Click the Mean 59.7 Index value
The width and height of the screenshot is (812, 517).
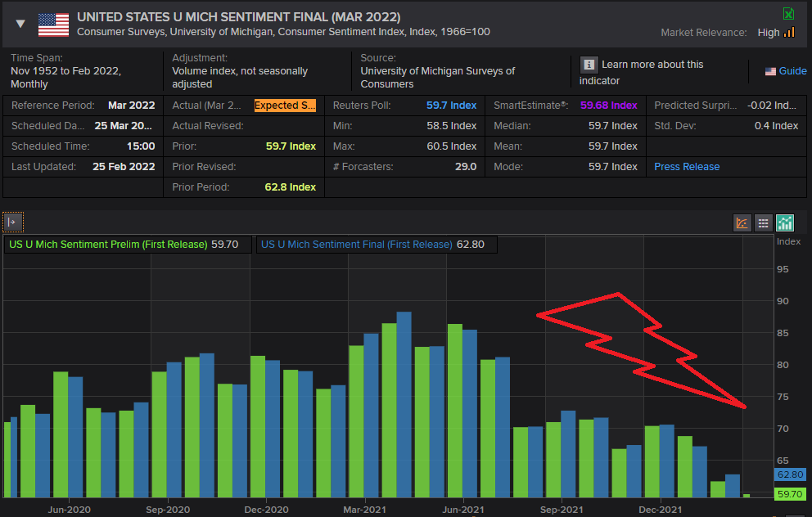(x=612, y=146)
